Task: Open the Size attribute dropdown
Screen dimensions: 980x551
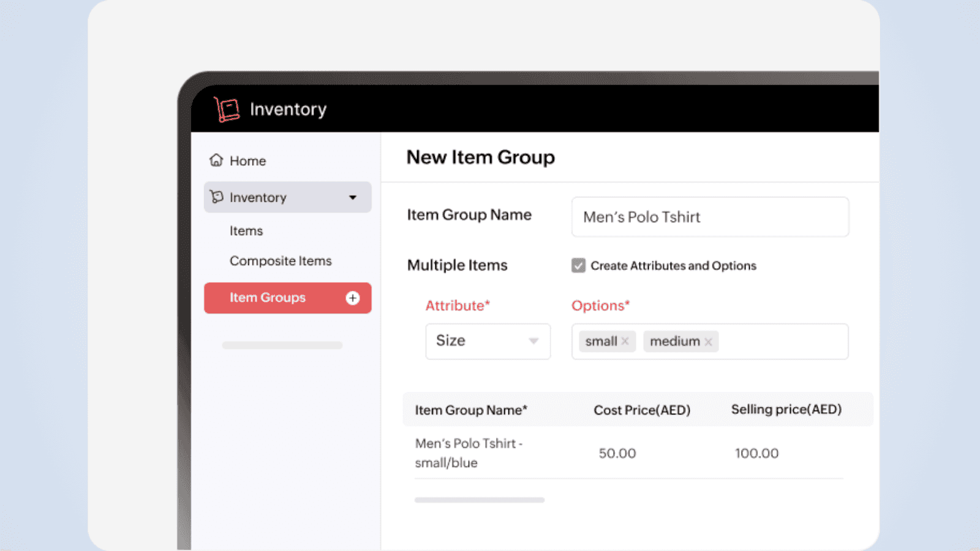Action: click(x=488, y=341)
